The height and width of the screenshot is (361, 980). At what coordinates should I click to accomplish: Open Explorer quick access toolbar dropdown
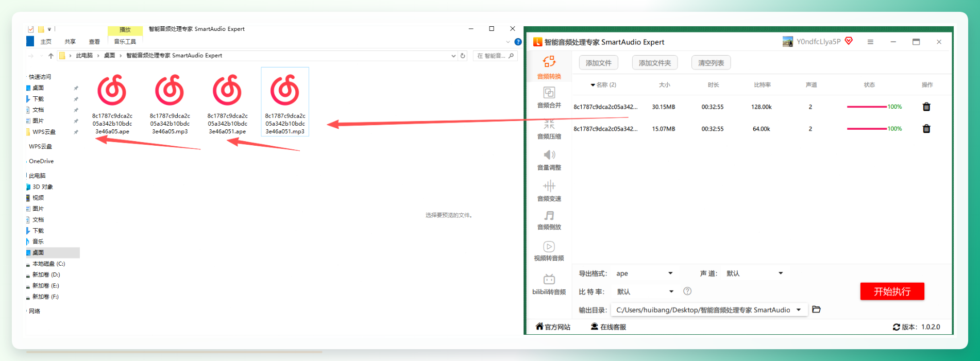[x=49, y=29]
